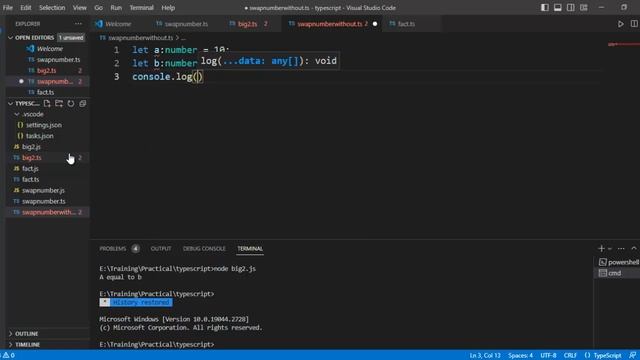This screenshot has width=640, height=360.
Task: Click errors and warnings status bar indicator
Action: [8, 355]
